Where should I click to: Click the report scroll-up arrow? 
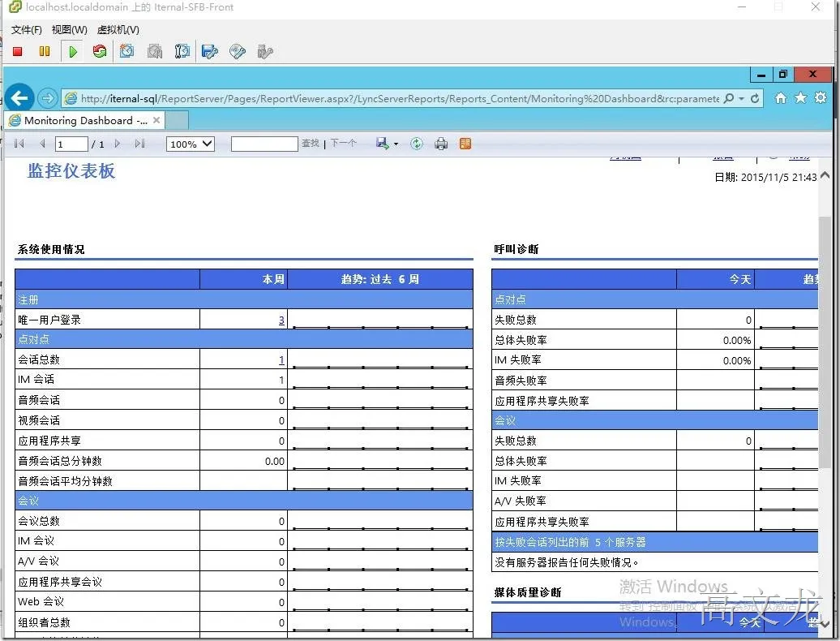tap(825, 174)
